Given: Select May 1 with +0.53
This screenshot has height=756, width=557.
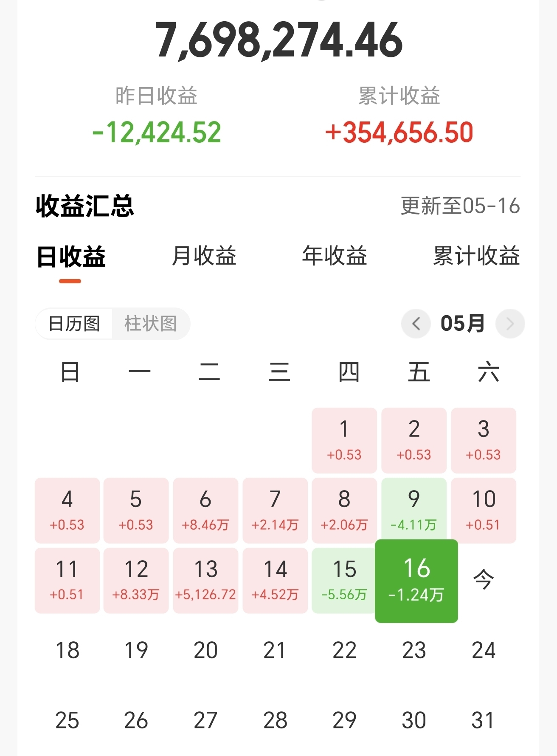Looking at the screenshot, I should [x=344, y=440].
